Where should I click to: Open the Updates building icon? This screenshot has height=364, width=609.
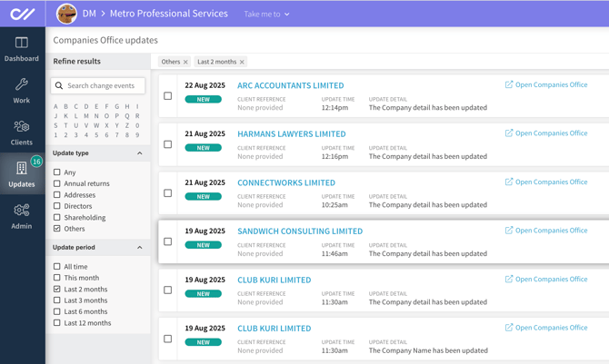tap(22, 168)
